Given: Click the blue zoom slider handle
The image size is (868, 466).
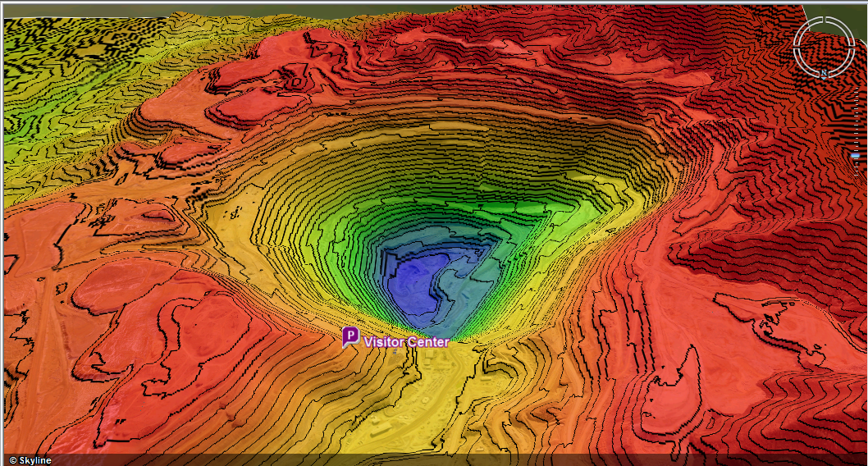Looking at the screenshot, I should (855, 155).
